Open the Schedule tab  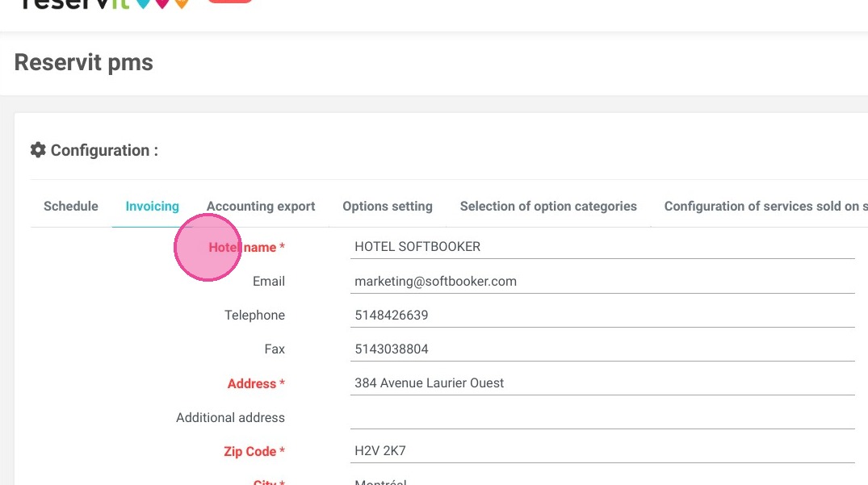coord(71,207)
